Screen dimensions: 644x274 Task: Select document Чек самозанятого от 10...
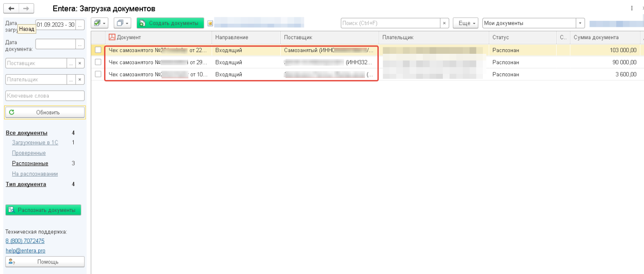coord(158,74)
